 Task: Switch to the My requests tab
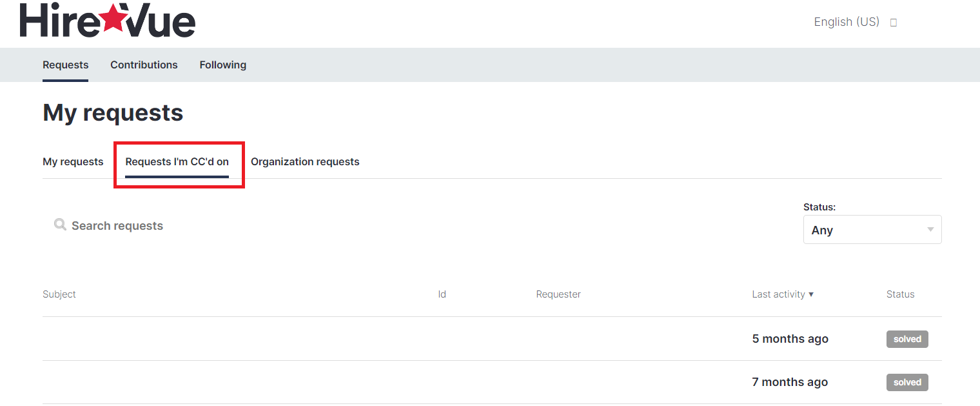coord(73,161)
